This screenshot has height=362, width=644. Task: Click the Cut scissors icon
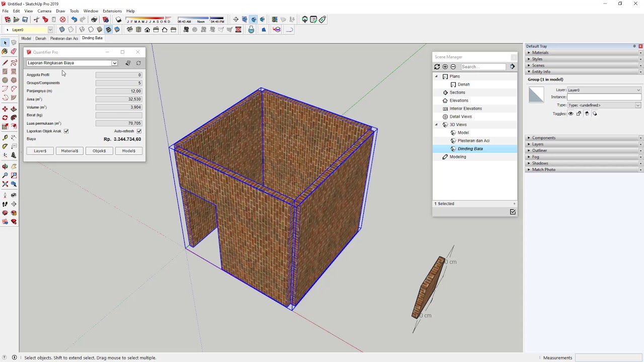tap(36, 20)
